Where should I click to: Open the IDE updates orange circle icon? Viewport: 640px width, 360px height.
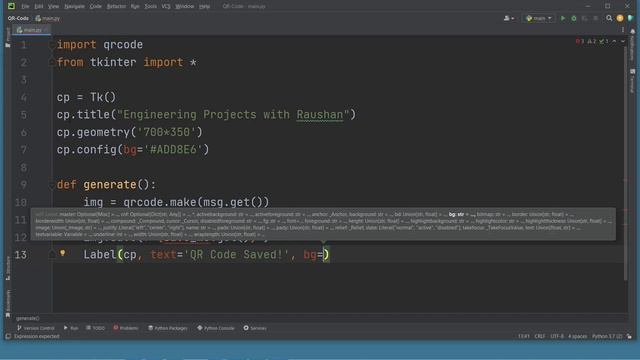620,18
